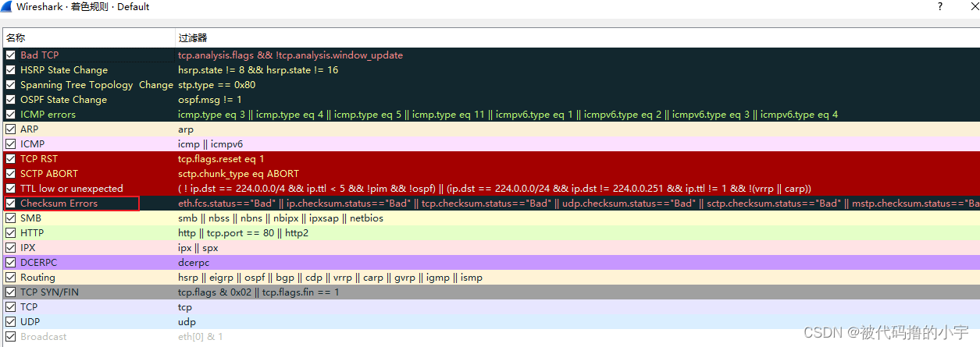Uncheck the TCP SYN/FIN checkbox

pos(10,292)
